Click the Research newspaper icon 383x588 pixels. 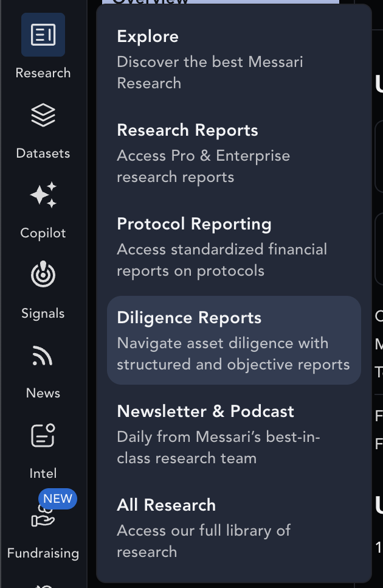43,35
